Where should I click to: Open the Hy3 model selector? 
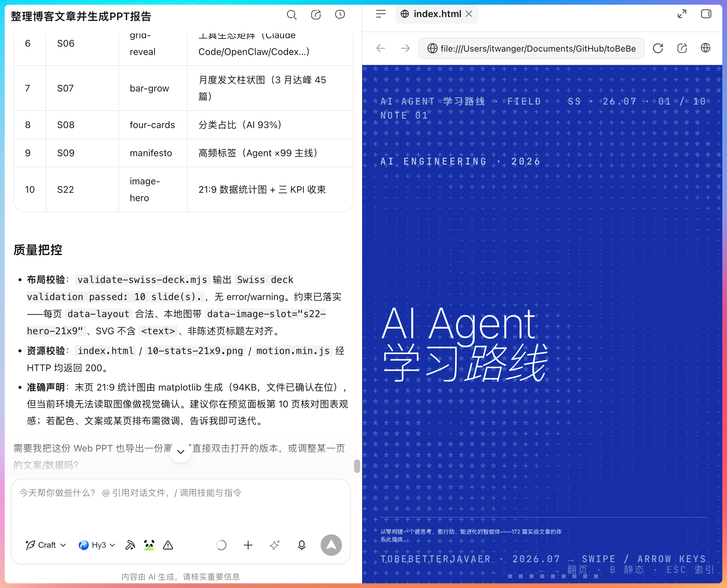click(97, 545)
